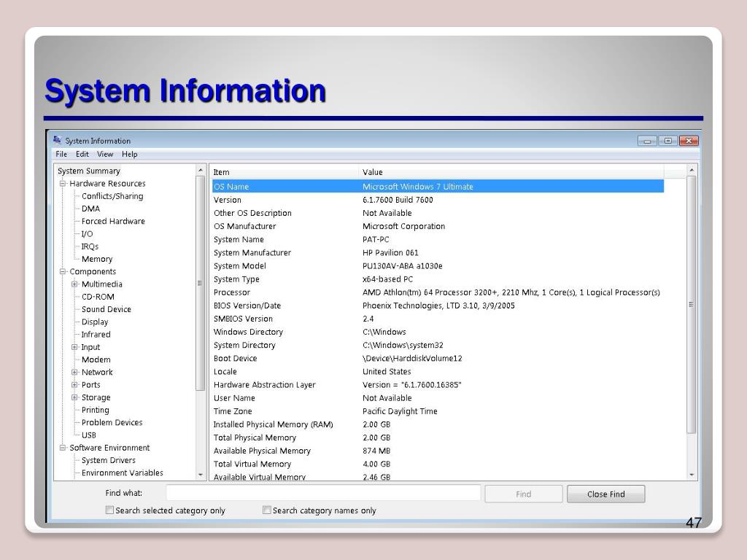Click the details pane vertical scrollbar thumb

[692, 305]
